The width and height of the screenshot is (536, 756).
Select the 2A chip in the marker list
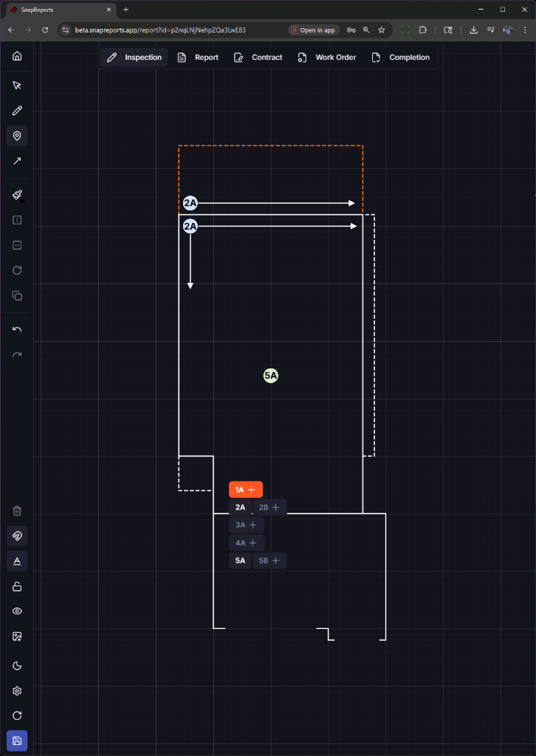point(240,507)
